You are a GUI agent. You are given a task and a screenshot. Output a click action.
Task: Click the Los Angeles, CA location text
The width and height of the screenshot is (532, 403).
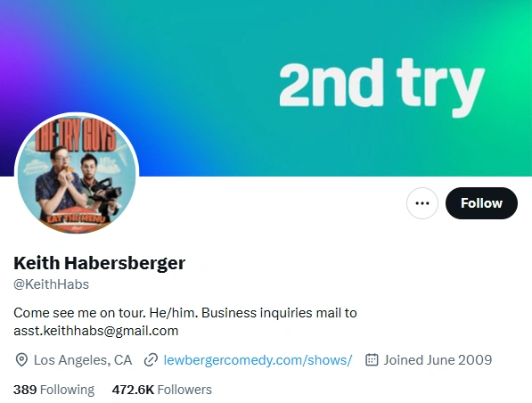coord(83,360)
